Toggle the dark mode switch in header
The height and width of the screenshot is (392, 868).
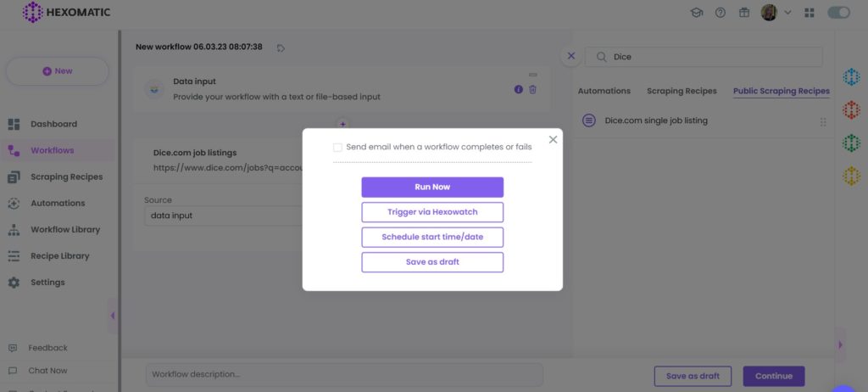[x=838, y=12]
